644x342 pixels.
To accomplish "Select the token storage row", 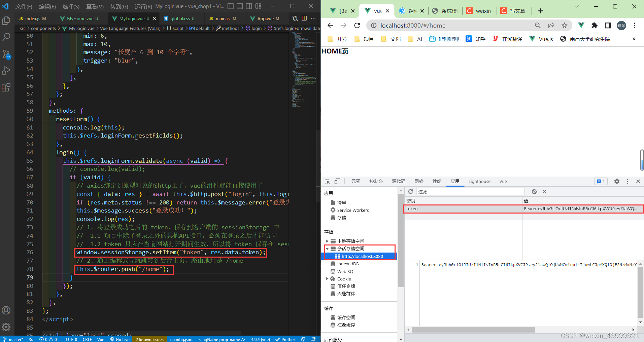I will tap(524, 209).
